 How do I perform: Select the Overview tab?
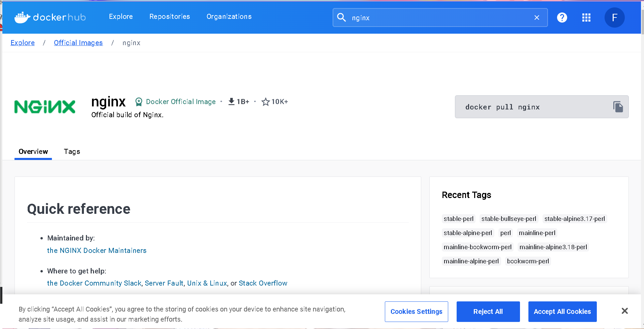33,152
